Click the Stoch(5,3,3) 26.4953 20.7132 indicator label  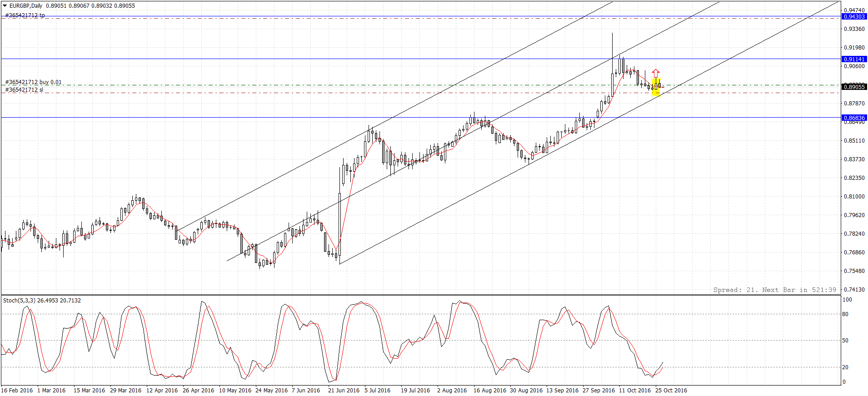[x=42, y=300]
